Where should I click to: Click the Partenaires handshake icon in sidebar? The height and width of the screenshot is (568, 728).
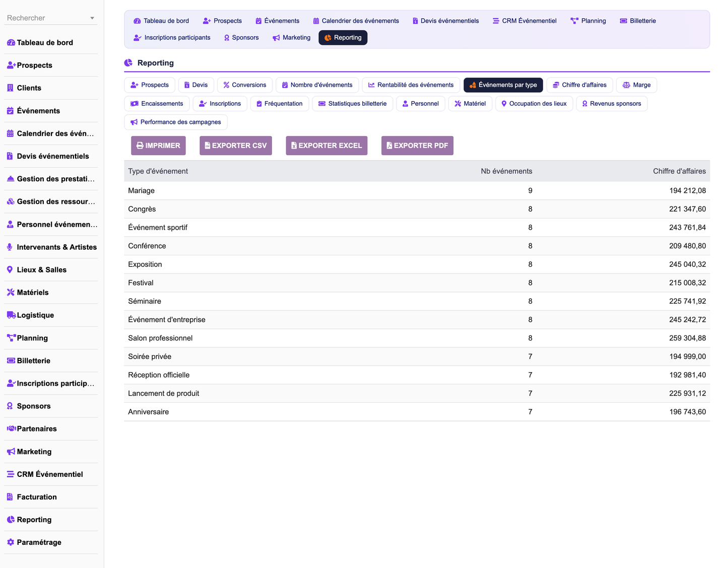(11, 429)
